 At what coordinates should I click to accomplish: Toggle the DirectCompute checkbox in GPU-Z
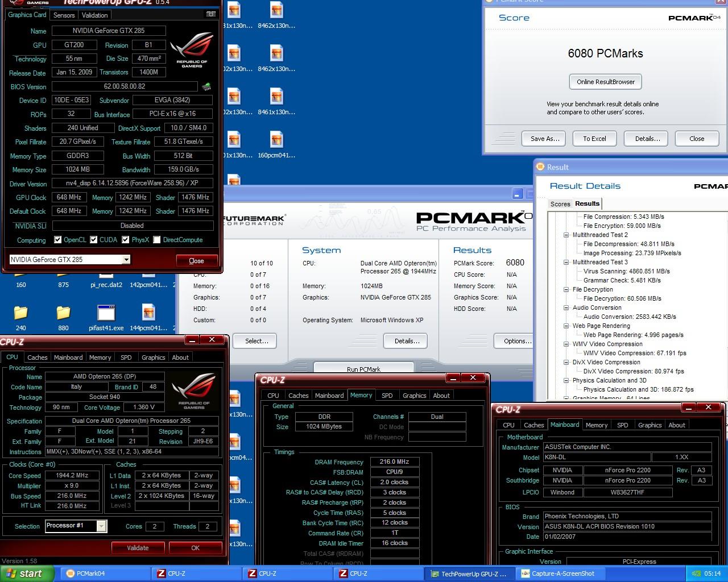(x=157, y=240)
